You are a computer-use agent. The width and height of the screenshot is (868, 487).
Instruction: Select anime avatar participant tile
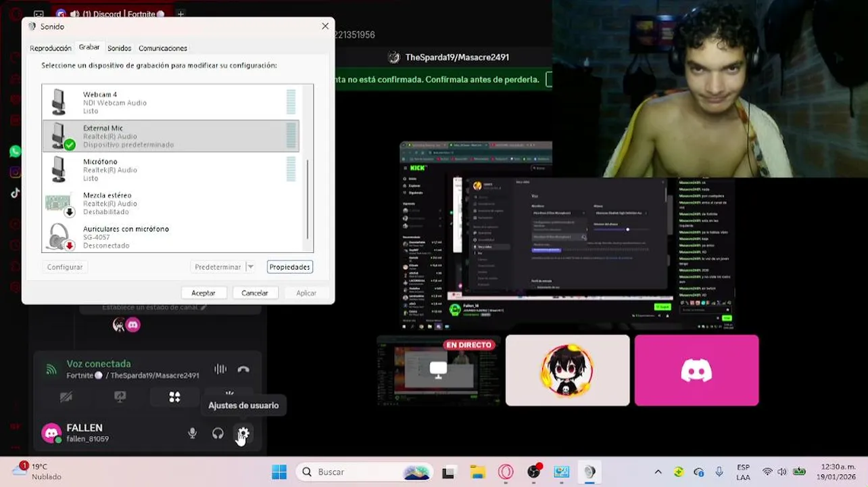[567, 370]
